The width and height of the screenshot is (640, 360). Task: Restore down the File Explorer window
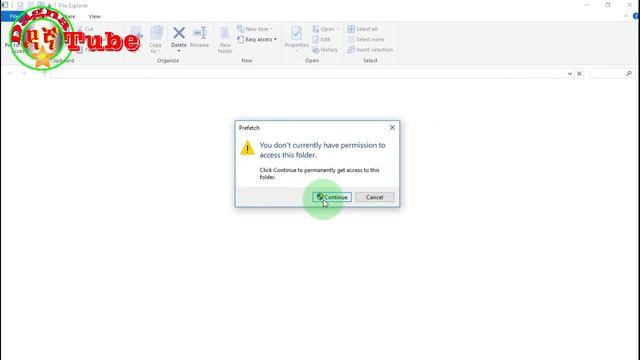point(608,5)
